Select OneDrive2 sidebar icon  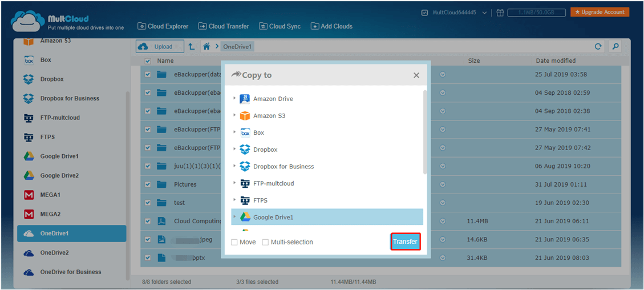(29, 253)
